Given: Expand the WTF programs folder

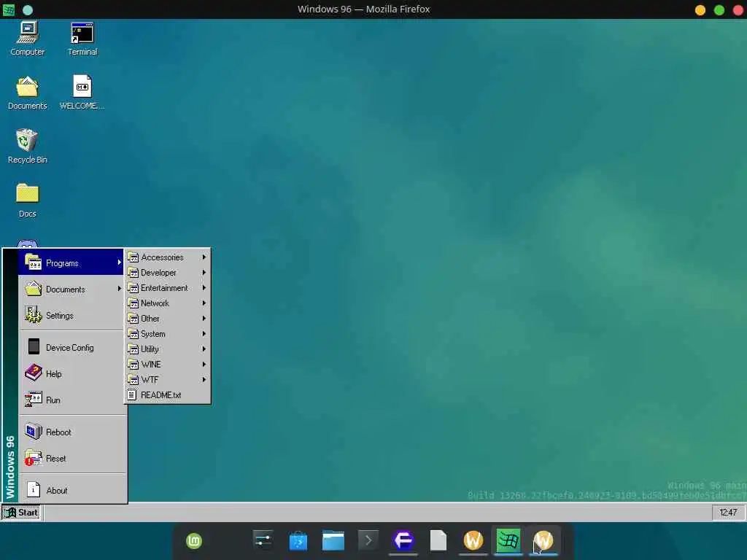Looking at the screenshot, I should 167,379.
